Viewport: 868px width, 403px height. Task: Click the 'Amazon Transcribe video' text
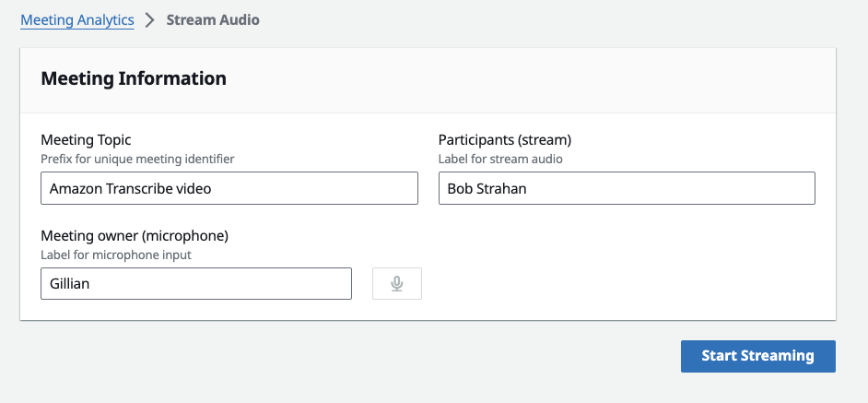[x=130, y=189]
